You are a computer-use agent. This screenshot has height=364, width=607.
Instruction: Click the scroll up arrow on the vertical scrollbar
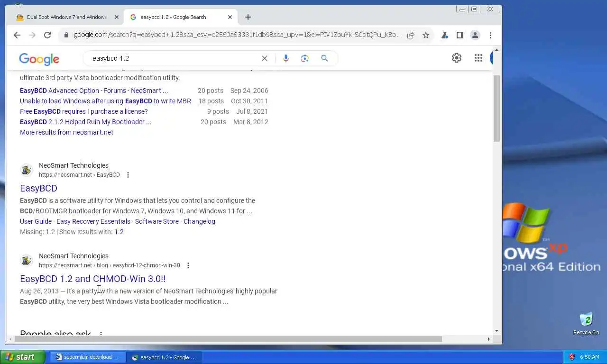[497, 50]
